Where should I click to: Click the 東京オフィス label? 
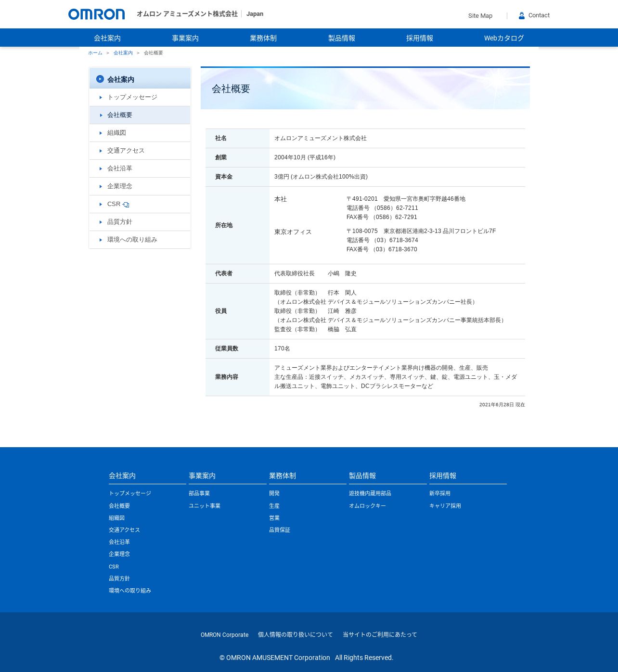tap(293, 232)
